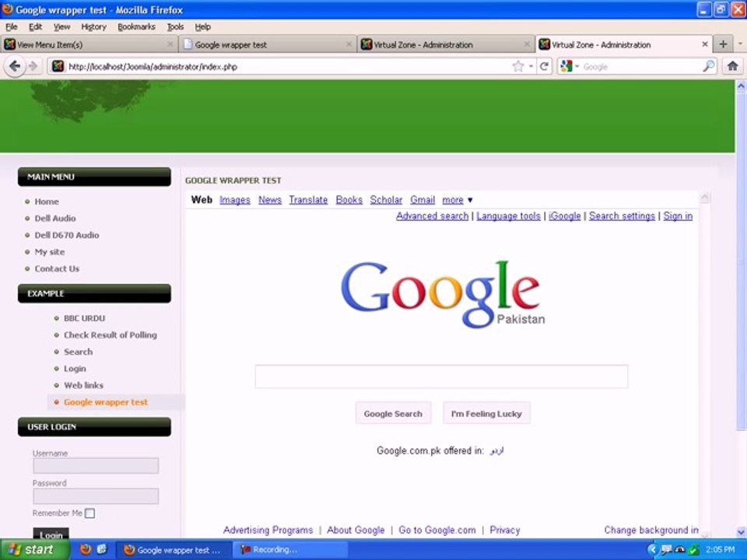Open the Help menu

click(x=202, y=26)
